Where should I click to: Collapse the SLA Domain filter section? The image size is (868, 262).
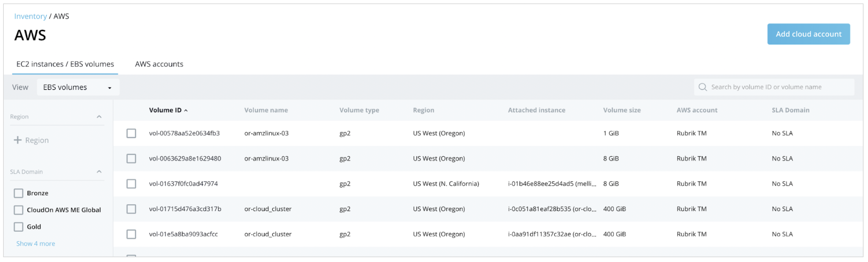[x=99, y=172]
